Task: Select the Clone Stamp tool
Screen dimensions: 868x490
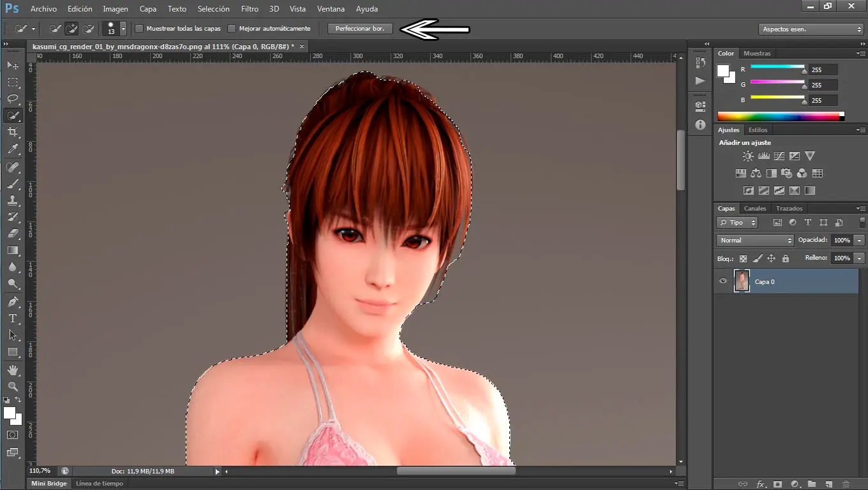Action: click(x=13, y=200)
